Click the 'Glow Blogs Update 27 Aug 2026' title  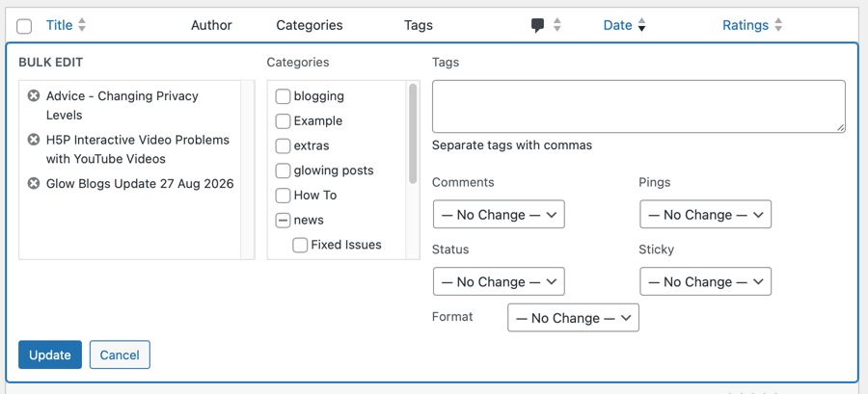[140, 183]
